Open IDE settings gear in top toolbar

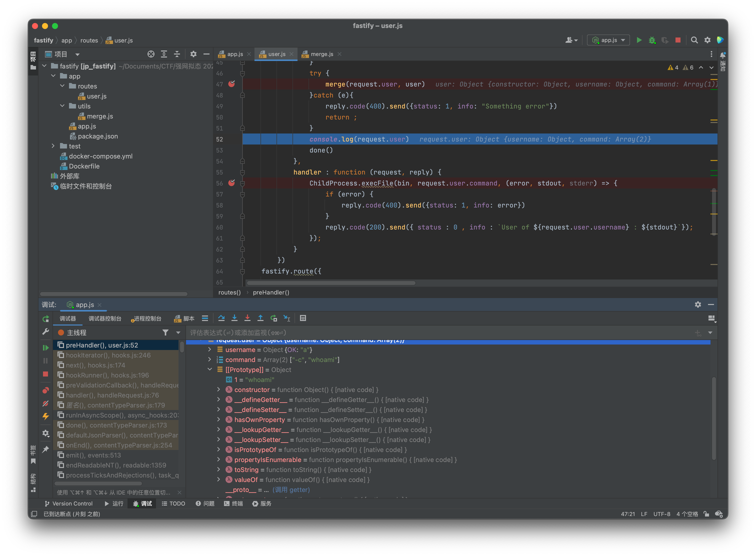[x=707, y=40]
